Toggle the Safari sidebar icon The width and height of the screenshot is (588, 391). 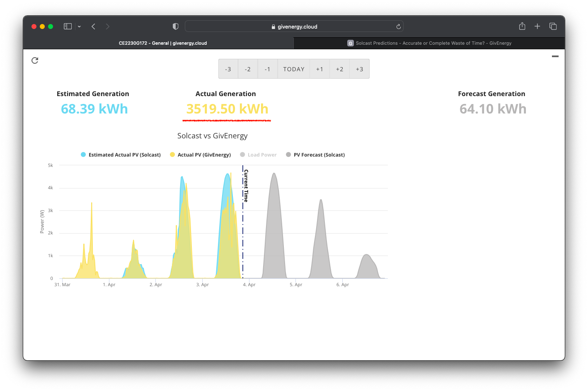[x=68, y=27]
